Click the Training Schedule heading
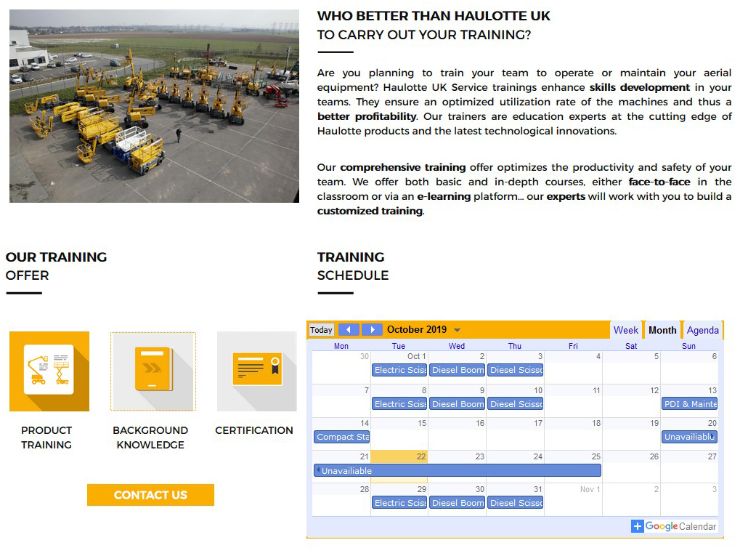This screenshot has height=556, width=756. point(353,266)
